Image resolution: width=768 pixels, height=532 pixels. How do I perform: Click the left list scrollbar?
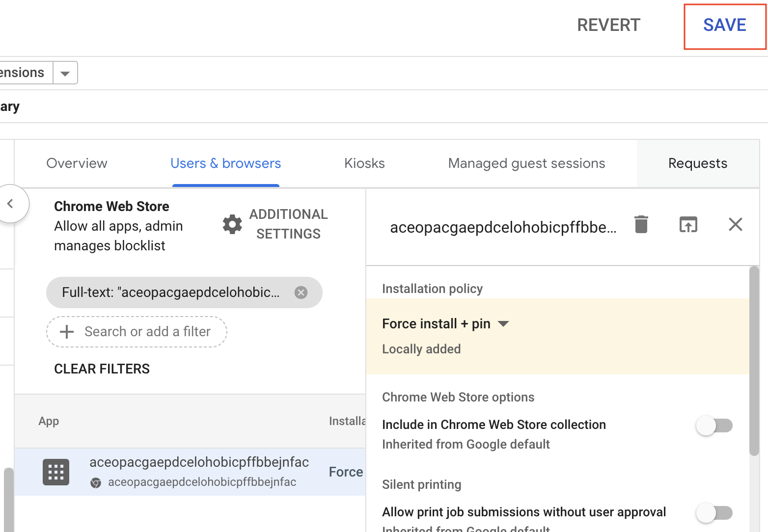(8, 500)
